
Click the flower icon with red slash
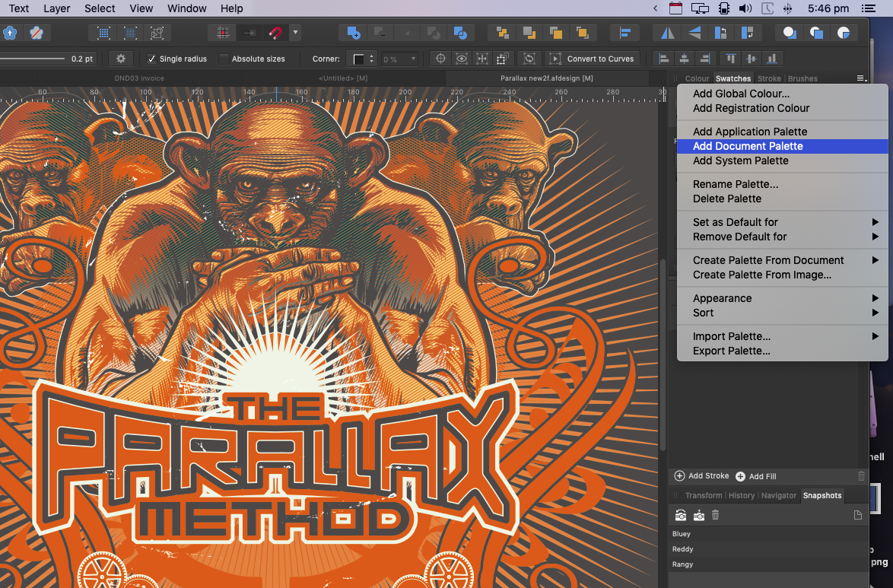tap(37, 33)
